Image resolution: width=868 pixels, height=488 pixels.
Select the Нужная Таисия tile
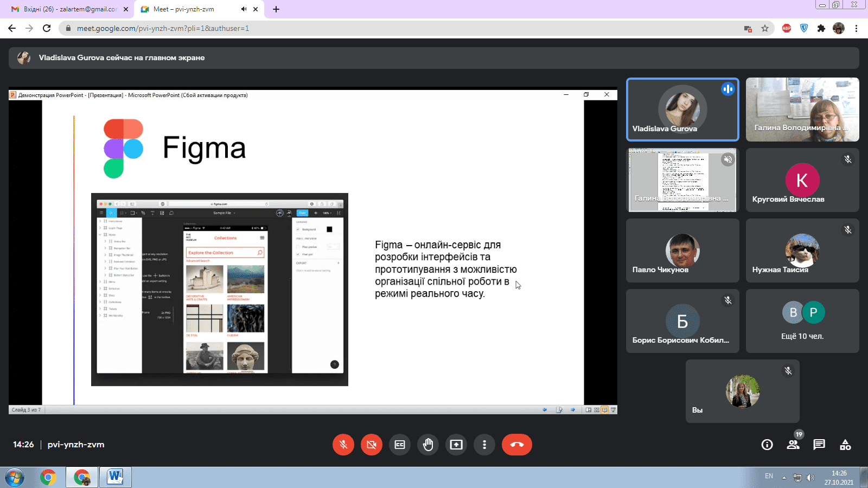pyautogui.click(x=802, y=251)
